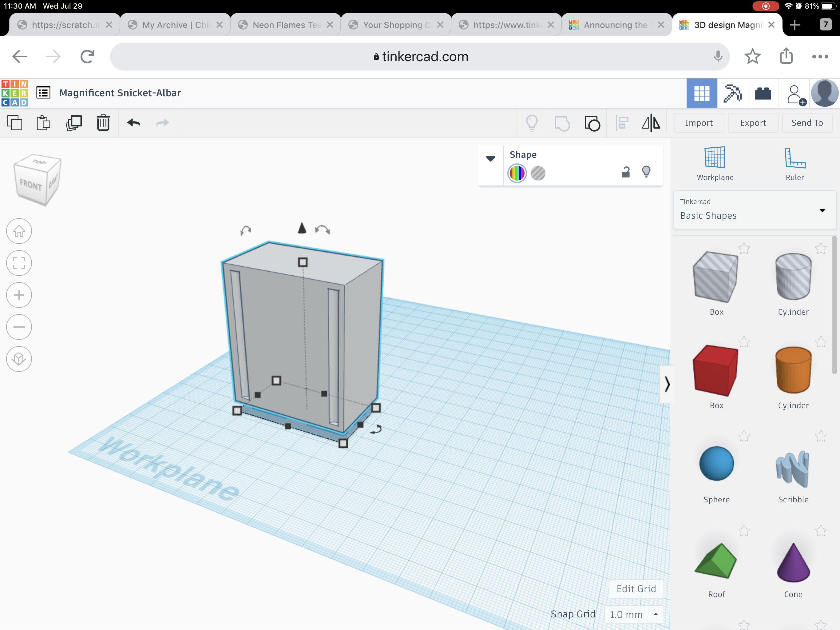Click the Import button
The image size is (840, 630).
click(699, 123)
